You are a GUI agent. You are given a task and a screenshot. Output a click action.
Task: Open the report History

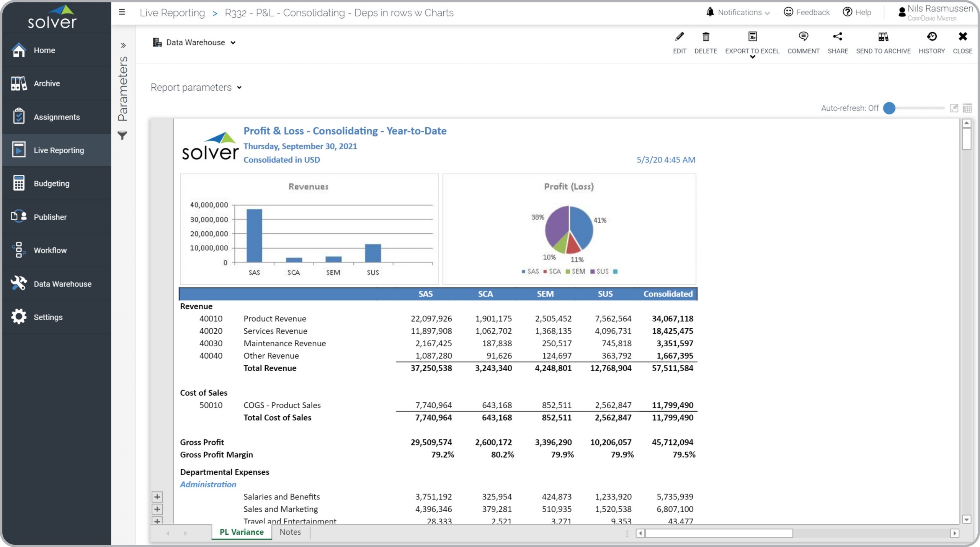(x=931, y=37)
